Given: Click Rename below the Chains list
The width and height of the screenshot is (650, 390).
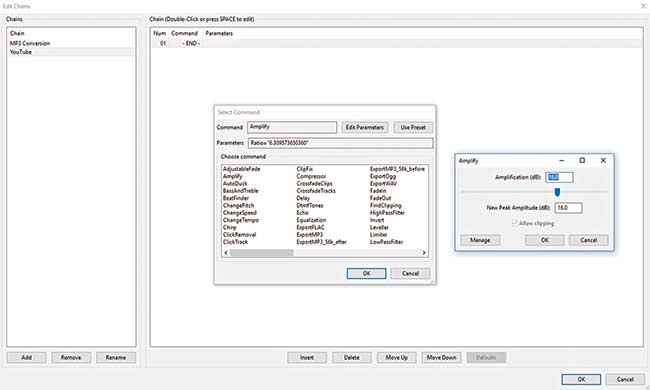Looking at the screenshot, I should (116, 357).
